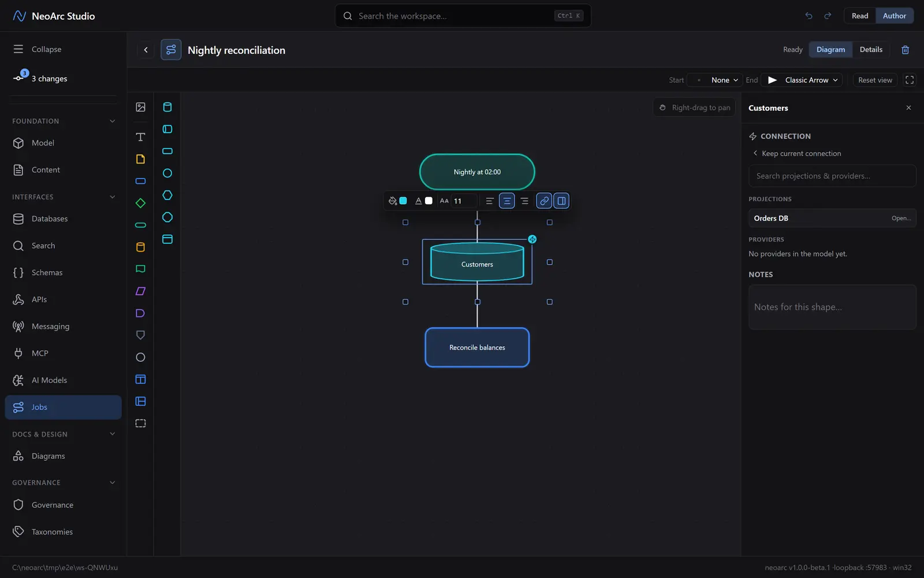Screen dimensions: 924x578
Task: Toggle fullscreen diagram view icon
Action: pos(910,80)
